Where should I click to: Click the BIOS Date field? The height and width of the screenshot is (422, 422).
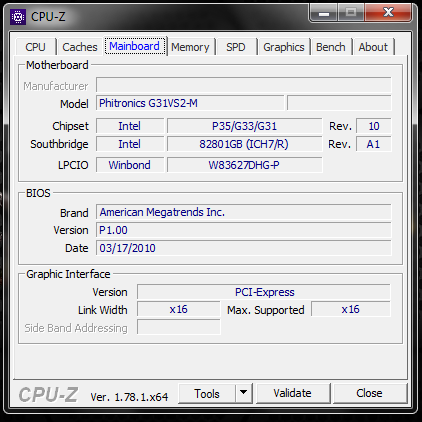(x=244, y=248)
